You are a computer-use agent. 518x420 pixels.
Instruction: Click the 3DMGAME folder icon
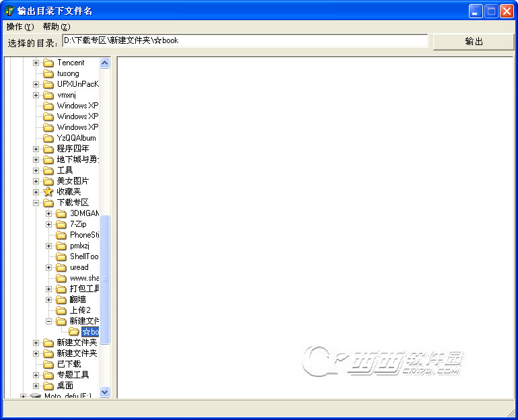click(x=61, y=213)
